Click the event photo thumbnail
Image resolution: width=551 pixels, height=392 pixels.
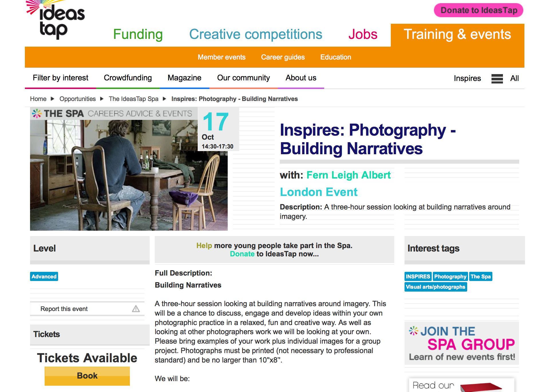[129, 175]
